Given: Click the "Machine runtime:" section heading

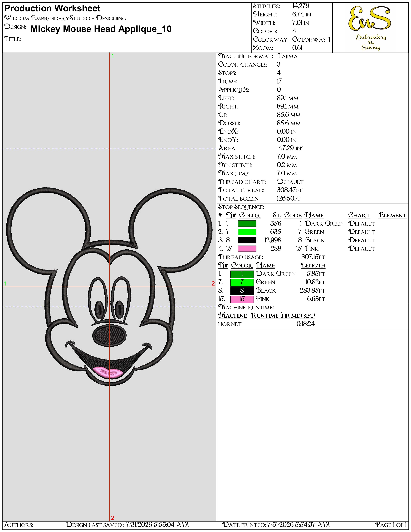Looking at the screenshot, I should [x=246, y=307].
